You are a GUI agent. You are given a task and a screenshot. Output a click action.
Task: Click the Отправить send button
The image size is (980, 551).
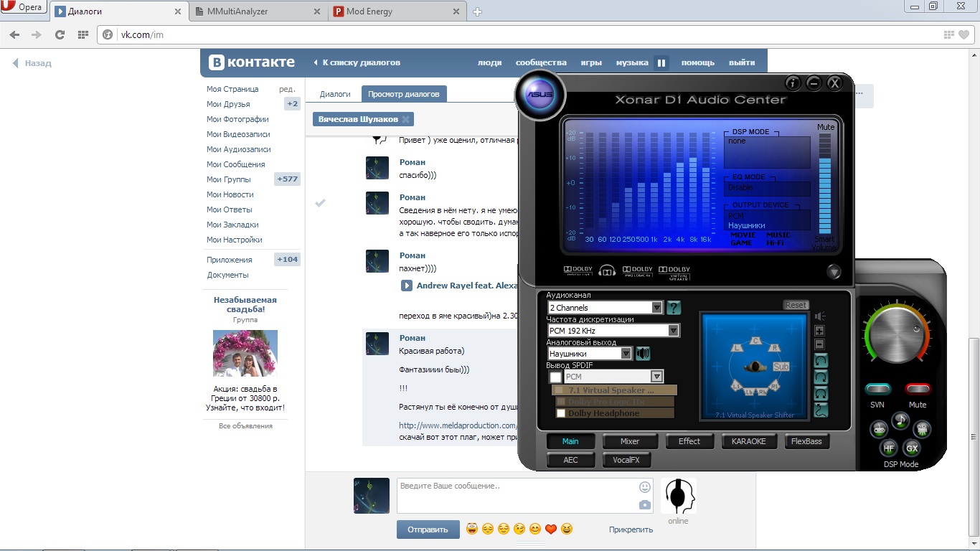[x=428, y=529]
